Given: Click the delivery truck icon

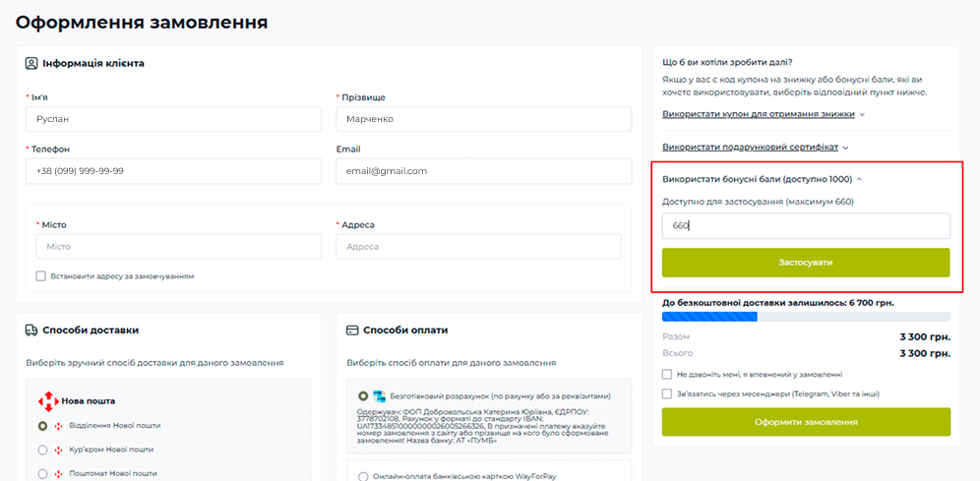Looking at the screenshot, I should [x=31, y=331].
